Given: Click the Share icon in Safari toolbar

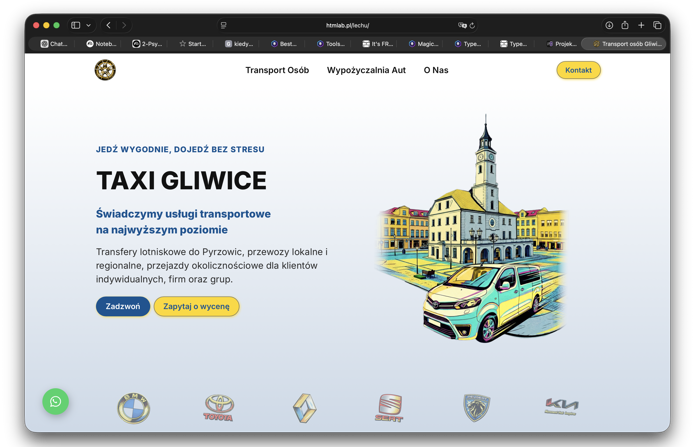Looking at the screenshot, I should 625,25.
